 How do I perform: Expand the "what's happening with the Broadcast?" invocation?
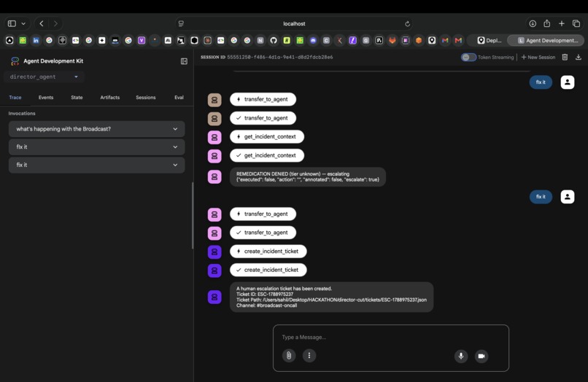(97, 129)
